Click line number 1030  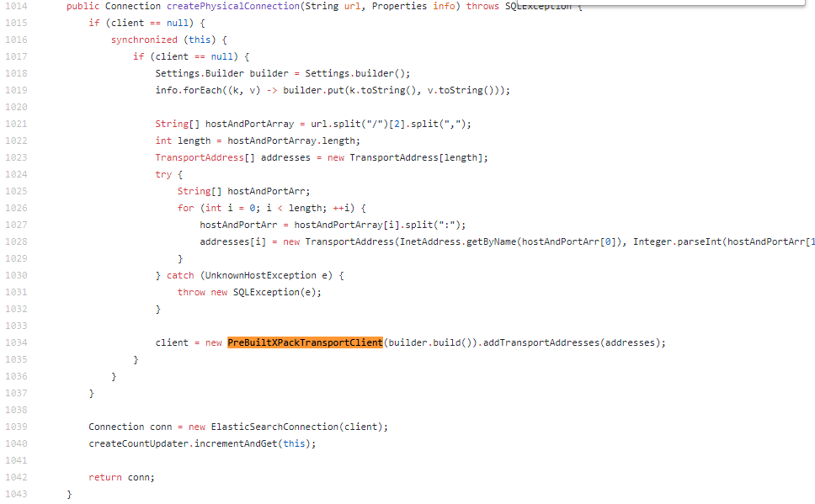click(16, 275)
